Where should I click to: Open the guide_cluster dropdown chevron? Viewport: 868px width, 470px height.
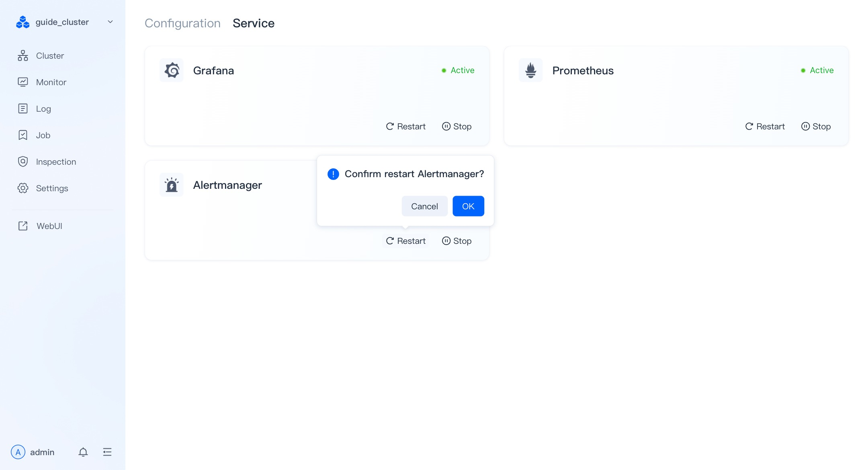tap(110, 22)
